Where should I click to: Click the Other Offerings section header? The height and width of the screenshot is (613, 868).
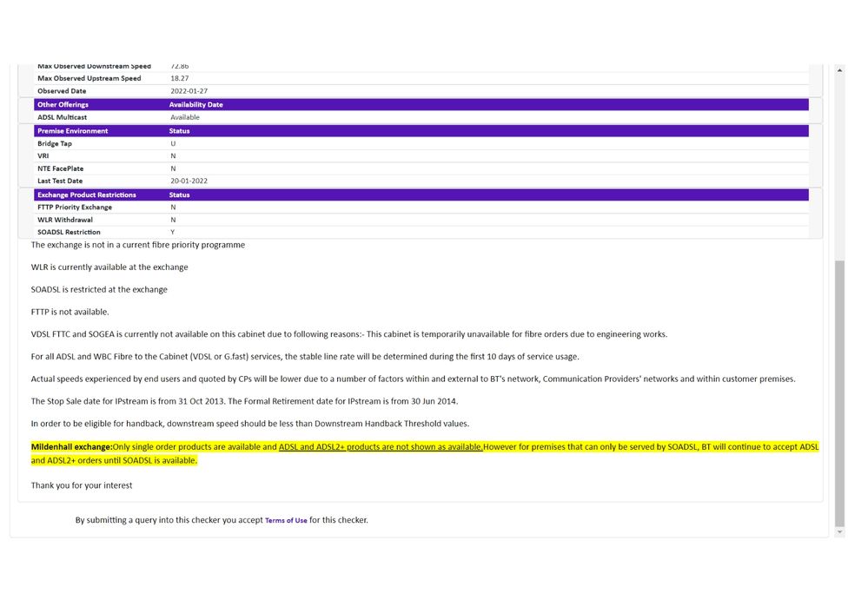(63, 105)
